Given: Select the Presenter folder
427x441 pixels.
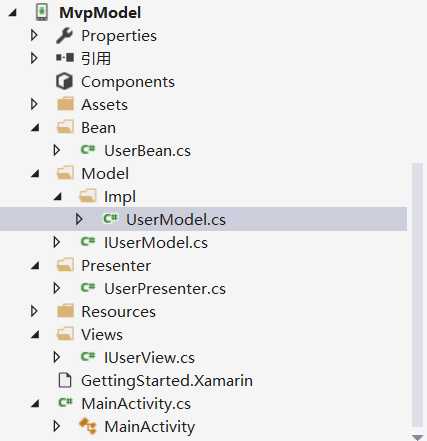Looking at the screenshot, I should tap(116, 265).
